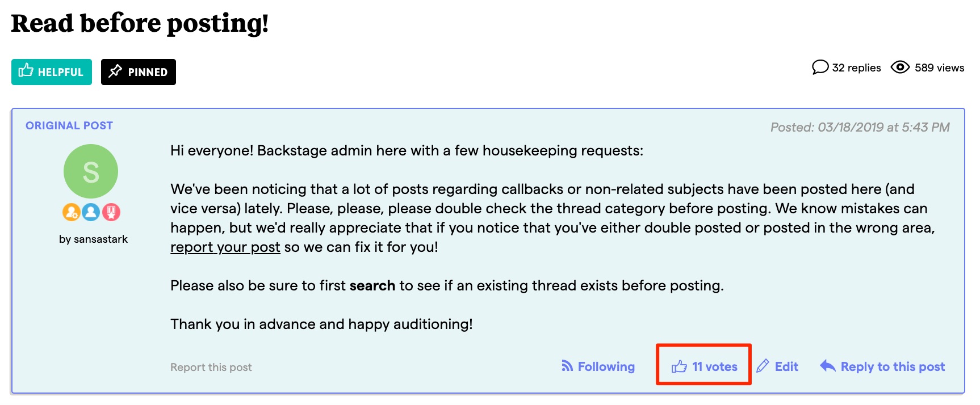Click the red medal badge icon
This screenshot has height=405, width=980.
click(x=111, y=212)
